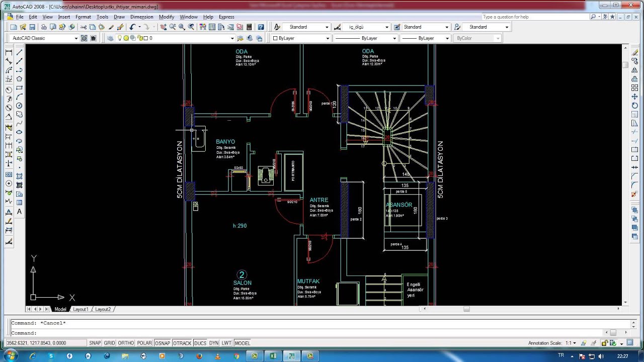This screenshot has width=644, height=362.
Task: Click the MODEL button in status bar
Action: pyautogui.click(x=242, y=343)
